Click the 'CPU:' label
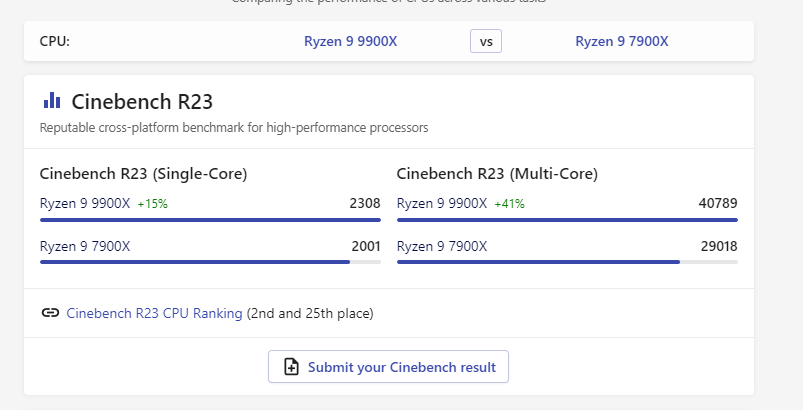 click(x=55, y=41)
